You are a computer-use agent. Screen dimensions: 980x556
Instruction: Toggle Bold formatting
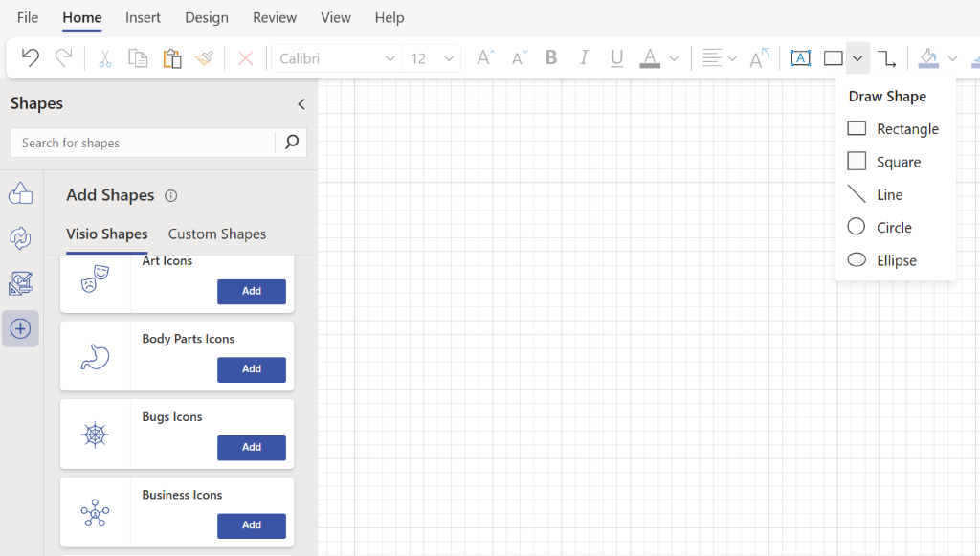tap(550, 57)
